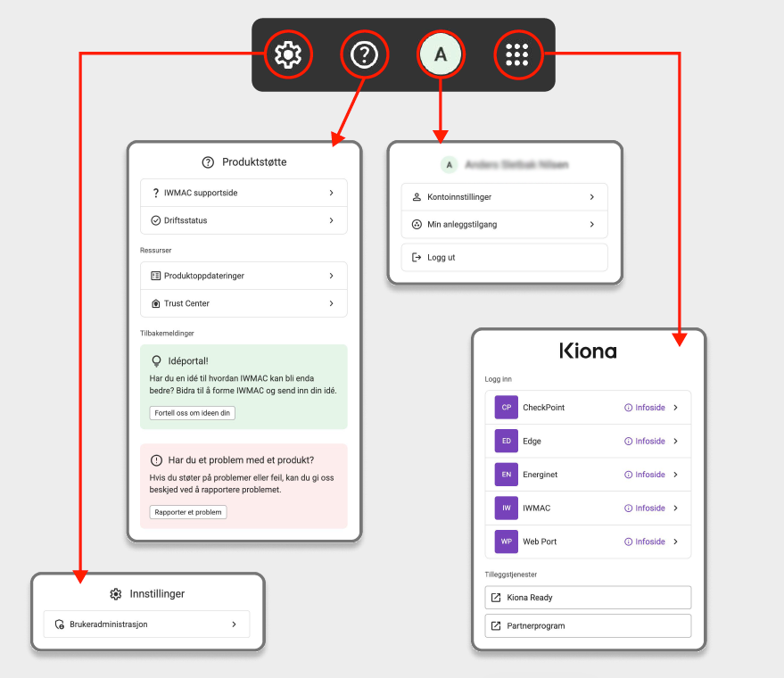Click the gear icon beside Innstillinger heading
Viewport: 784px width, 678px height.
click(x=115, y=594)
